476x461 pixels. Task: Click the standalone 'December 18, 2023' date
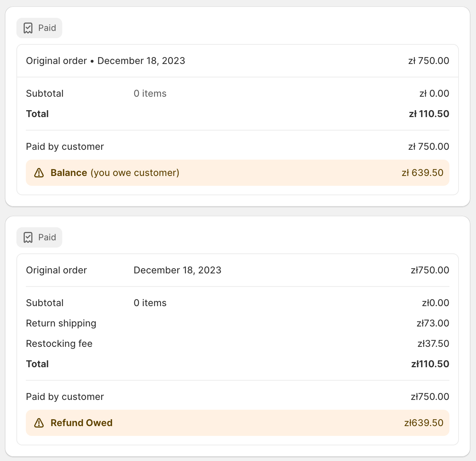(177, 270)
